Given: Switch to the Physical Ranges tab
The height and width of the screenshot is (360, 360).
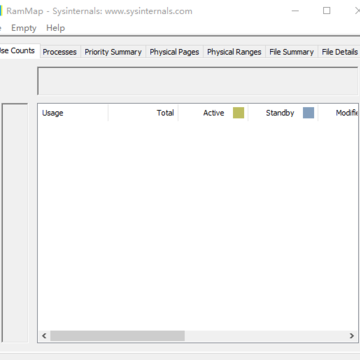Looking at the screenshot, I should click(x=234, y=52).
